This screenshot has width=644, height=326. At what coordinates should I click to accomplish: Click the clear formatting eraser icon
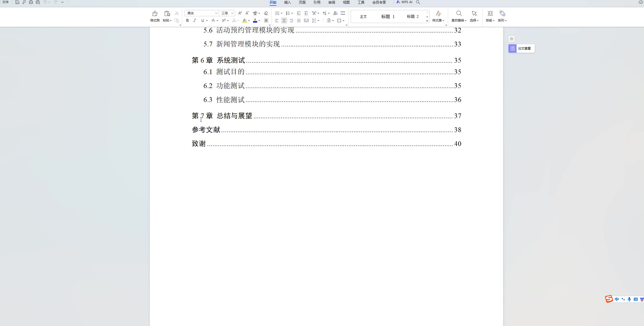click(x=266, y=13)
